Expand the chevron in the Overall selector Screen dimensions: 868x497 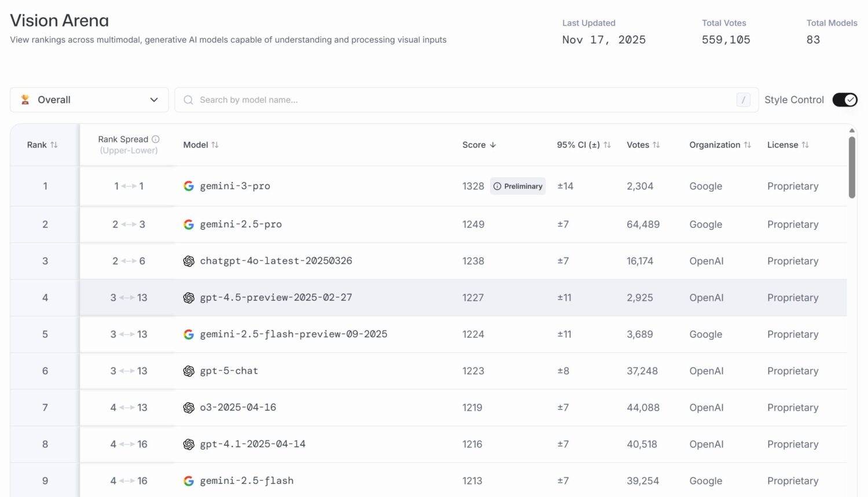[154, 100]
